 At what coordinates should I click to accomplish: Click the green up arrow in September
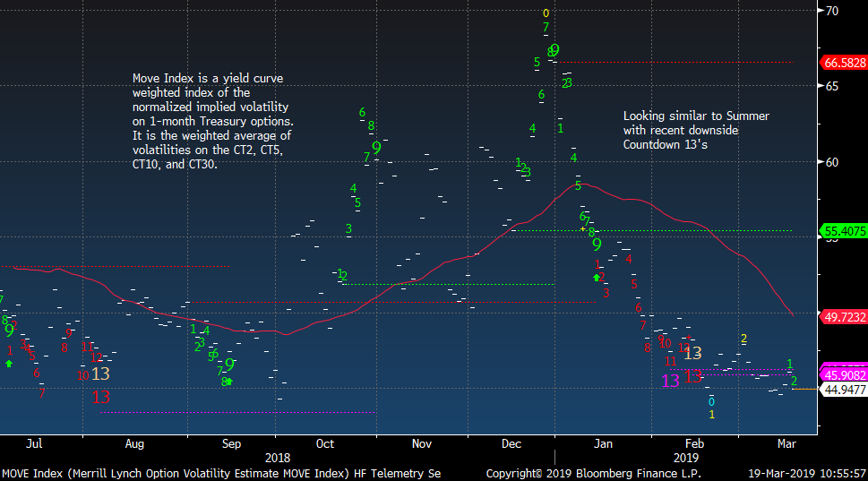pyautogui.click(x=229, y=382)
